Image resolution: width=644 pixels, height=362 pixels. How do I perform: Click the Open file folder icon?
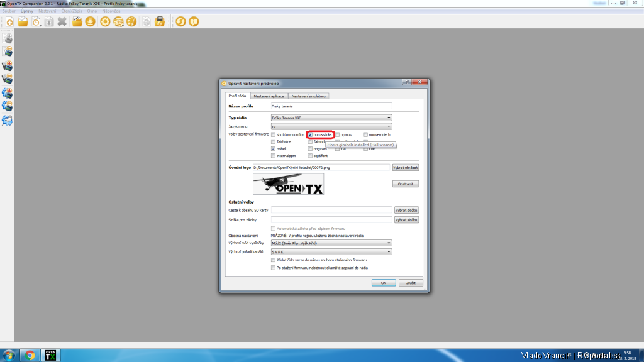pyautogui.click(x=23, y=22)
